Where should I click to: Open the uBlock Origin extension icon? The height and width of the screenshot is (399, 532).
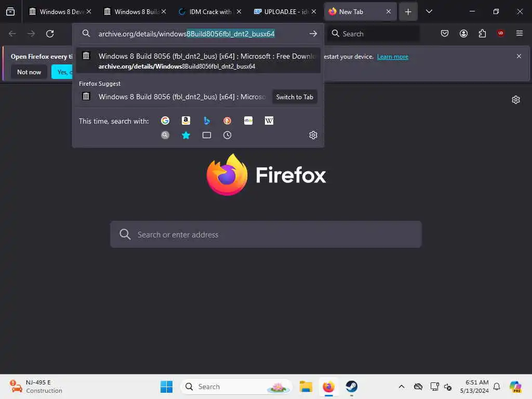tap(500, 33)
